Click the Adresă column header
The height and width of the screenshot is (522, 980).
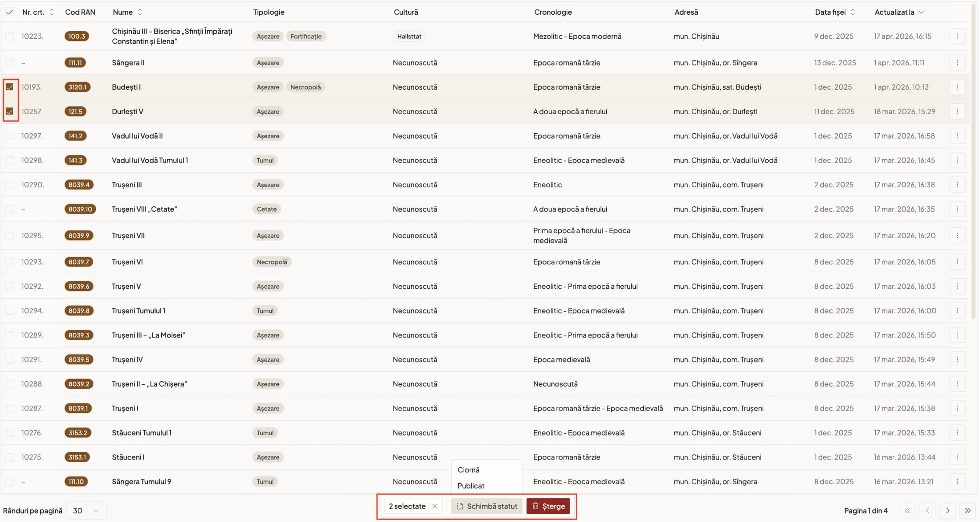[686, 12]
